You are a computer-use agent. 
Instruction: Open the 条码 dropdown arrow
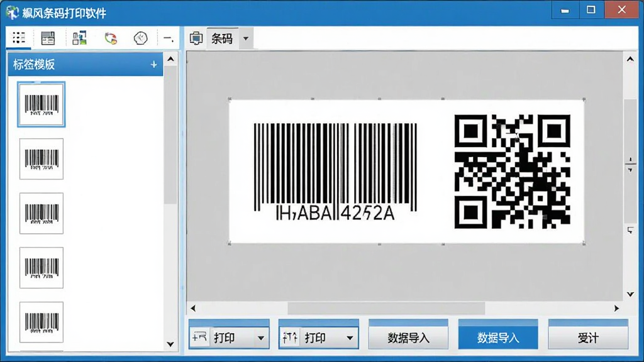click(246, 38)
